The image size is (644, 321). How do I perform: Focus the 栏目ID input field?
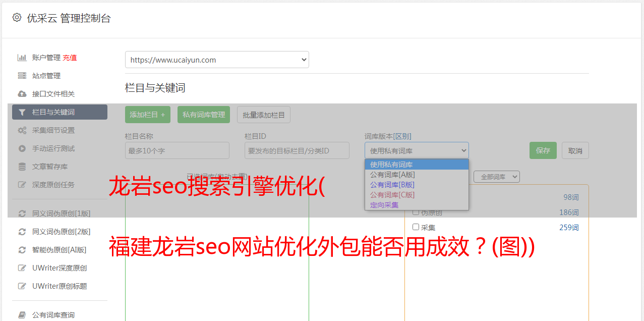297,150
